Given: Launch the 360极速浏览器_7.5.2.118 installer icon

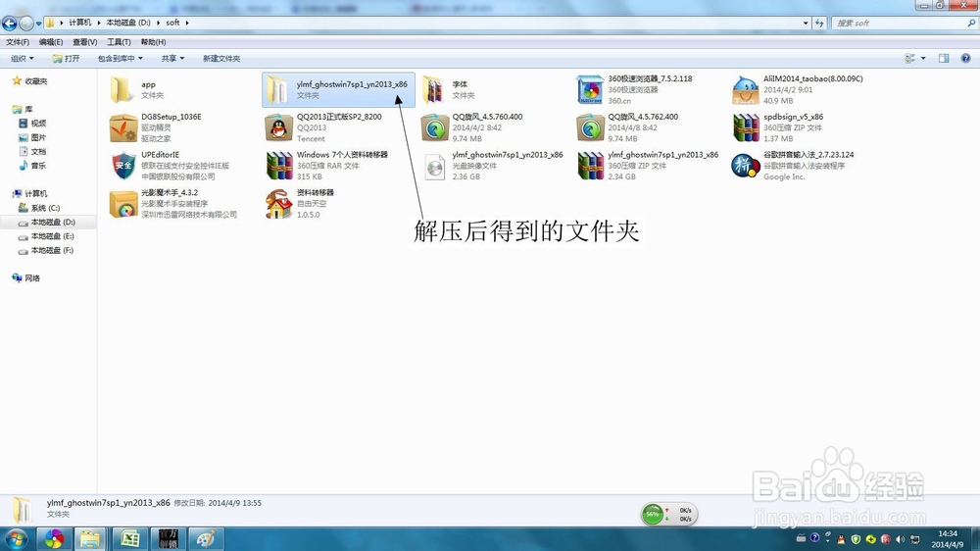Looking at the screenshot, I should click(x=589, y=90).
